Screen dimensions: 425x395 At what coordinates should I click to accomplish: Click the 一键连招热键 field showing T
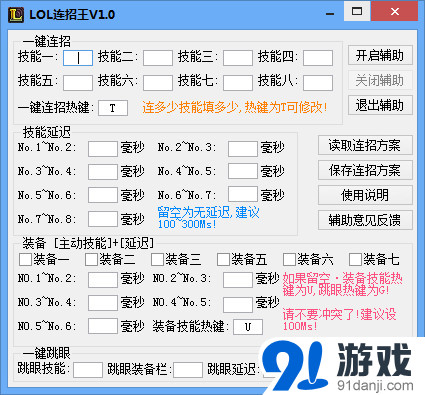click(x=113, y=108)
